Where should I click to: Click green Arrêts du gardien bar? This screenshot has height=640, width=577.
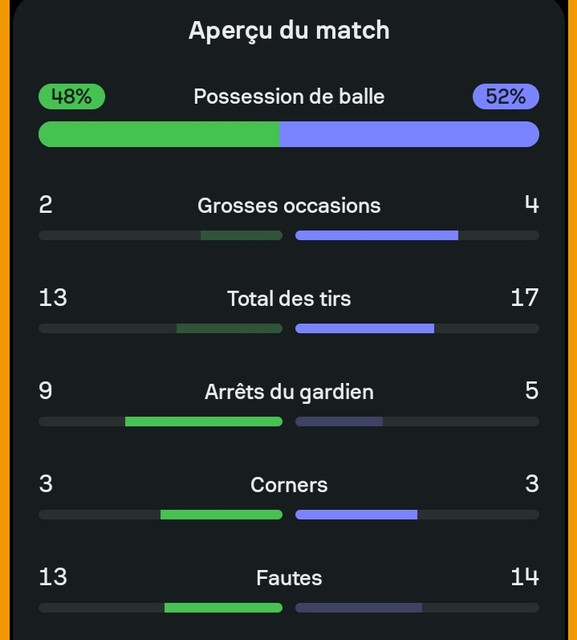pyautogui.click(x=204, y=422)
